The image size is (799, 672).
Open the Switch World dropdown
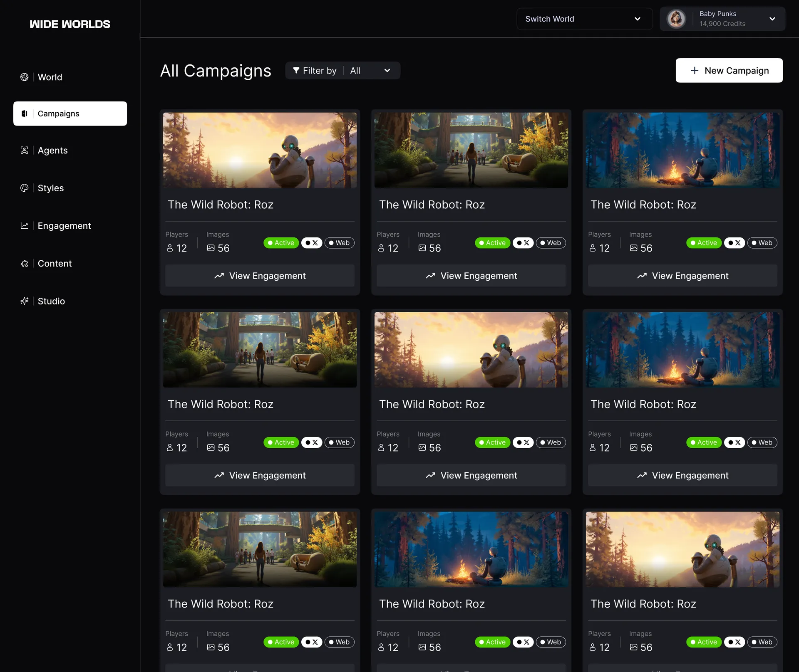584,19
